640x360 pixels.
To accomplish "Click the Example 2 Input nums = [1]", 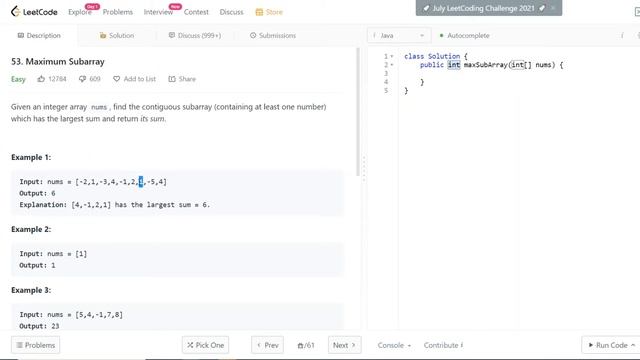I will coord(53,254).
